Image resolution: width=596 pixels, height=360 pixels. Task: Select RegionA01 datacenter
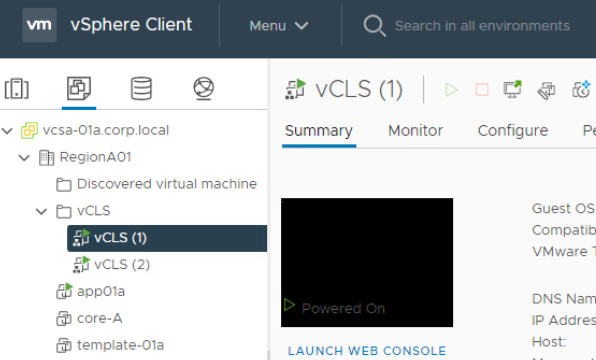tap(95, 157)
